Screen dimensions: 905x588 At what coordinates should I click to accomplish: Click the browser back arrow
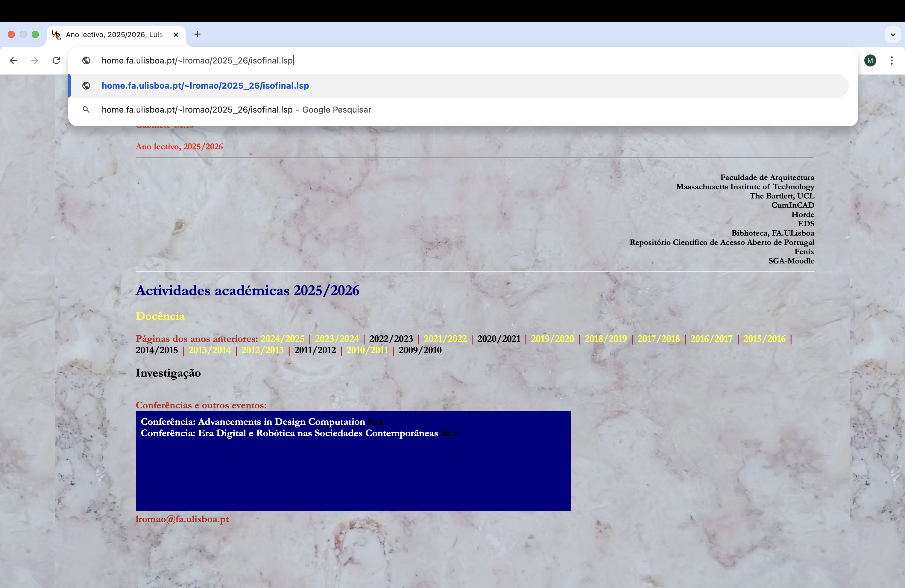pos(13,60)
